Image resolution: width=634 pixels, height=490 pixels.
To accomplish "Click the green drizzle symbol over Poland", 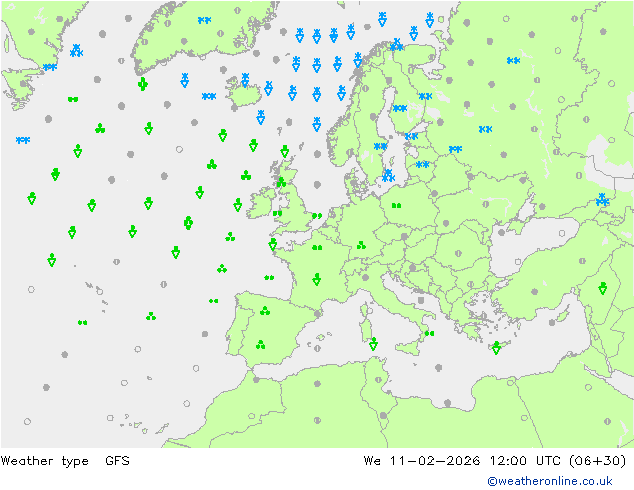I will tap(396, 206).
